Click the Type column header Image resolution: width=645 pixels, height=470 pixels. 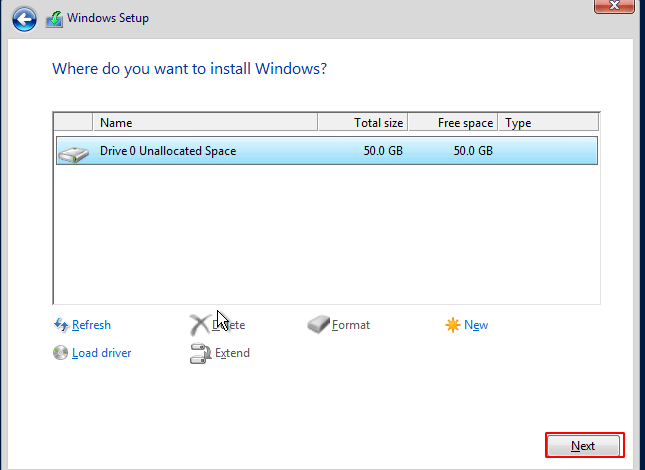[549, 123]
